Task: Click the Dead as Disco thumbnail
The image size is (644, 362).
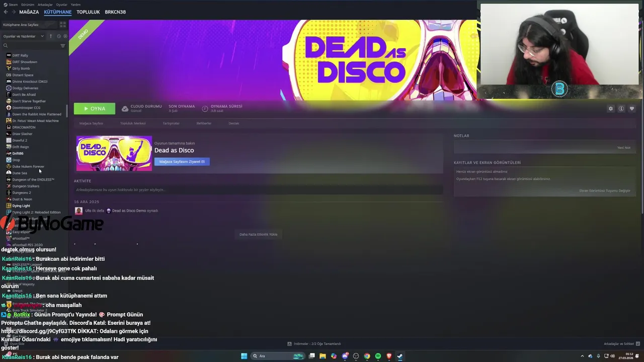Action: click(114, 153)
